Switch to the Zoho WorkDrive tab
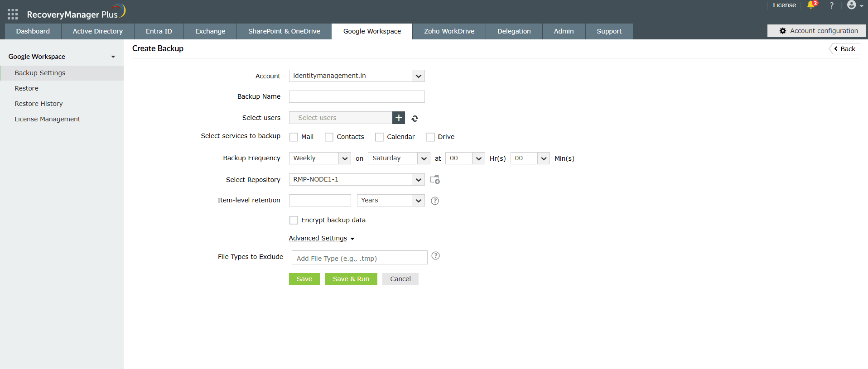Screen dimensions: 868x369 pyautogui.click(x=449, y=31)
